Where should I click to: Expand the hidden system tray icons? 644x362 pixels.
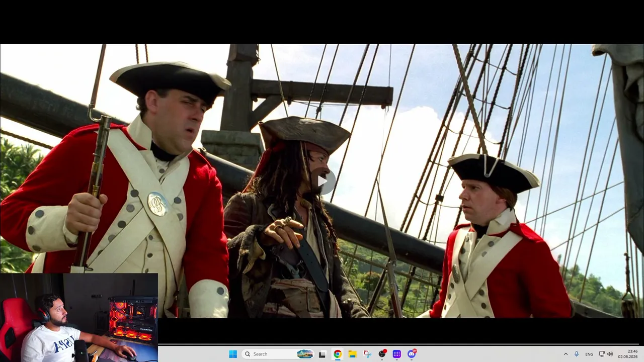566,354
